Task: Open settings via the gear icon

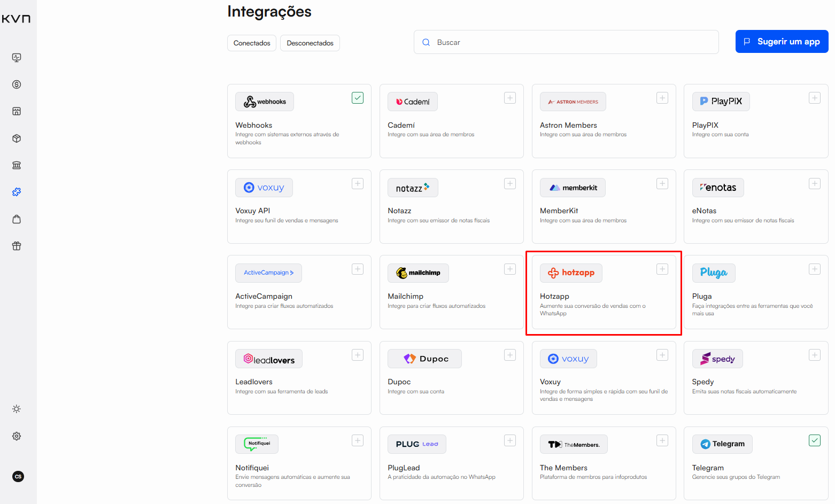Action: point(17,436)
